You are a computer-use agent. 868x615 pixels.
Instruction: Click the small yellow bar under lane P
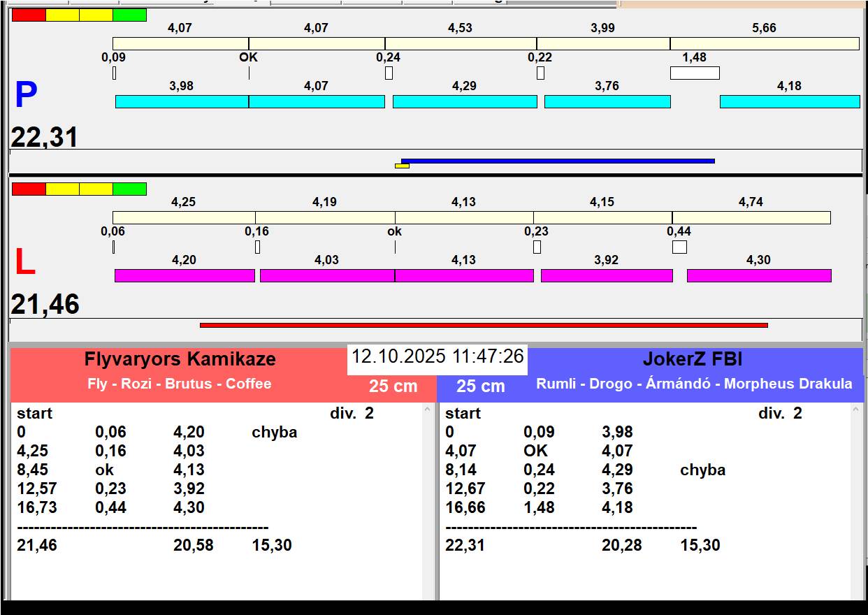pyautogui.click(x=402, y=166)
